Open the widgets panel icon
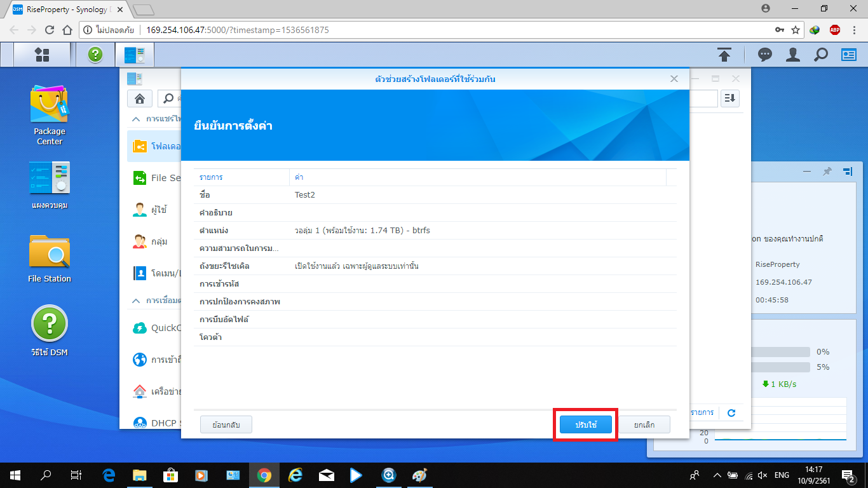 tap(849, 55)
